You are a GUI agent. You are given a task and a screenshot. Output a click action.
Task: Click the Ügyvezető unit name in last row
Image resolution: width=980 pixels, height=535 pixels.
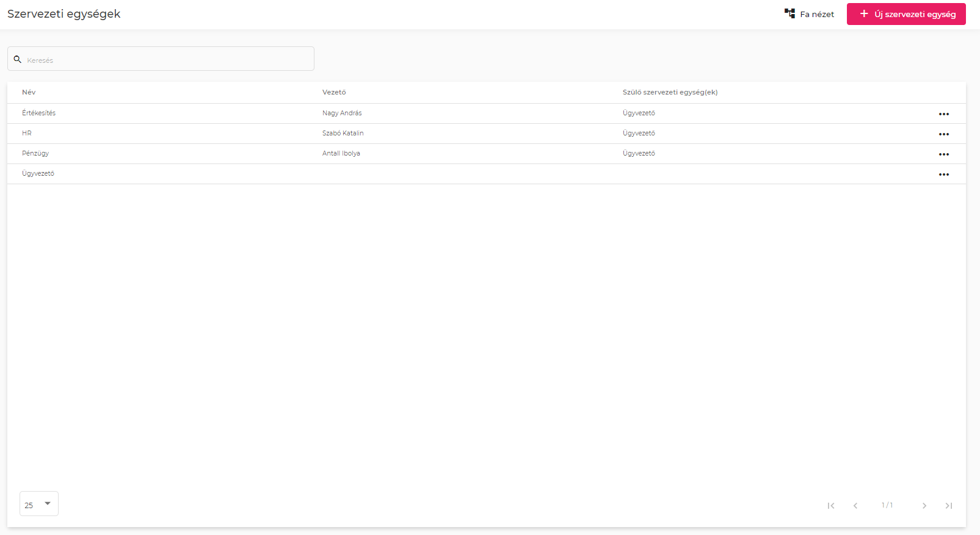point(38,174)
